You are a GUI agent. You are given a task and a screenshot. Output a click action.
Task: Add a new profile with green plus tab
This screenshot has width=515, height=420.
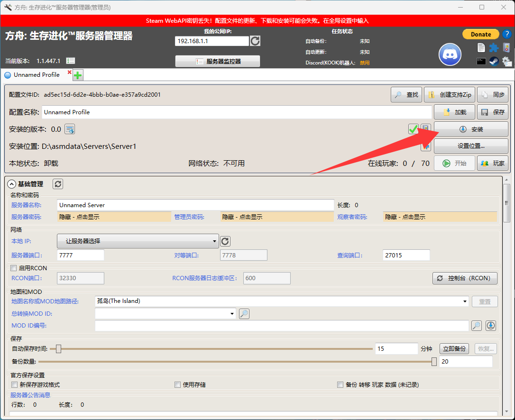(x=78, y=75)
